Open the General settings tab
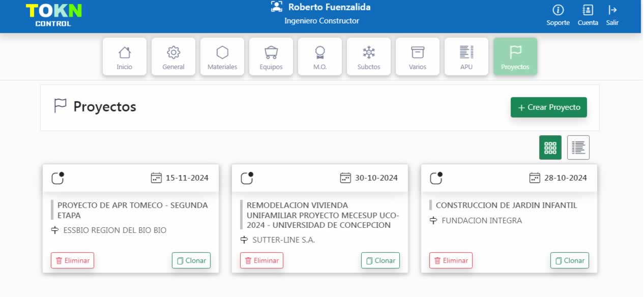Image resolution: width=644 pixels, height=297 pixels. pos(173,56)
